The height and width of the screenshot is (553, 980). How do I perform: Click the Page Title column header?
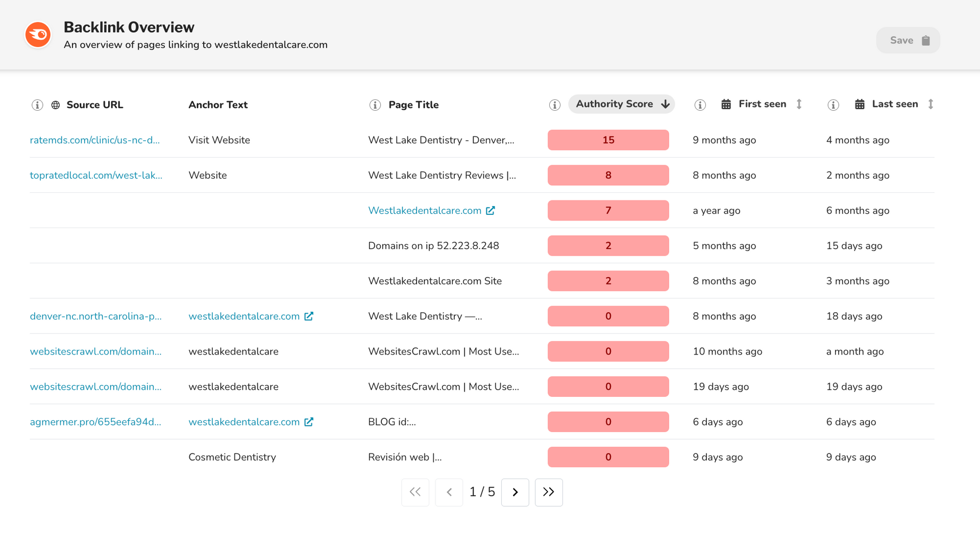413,105
